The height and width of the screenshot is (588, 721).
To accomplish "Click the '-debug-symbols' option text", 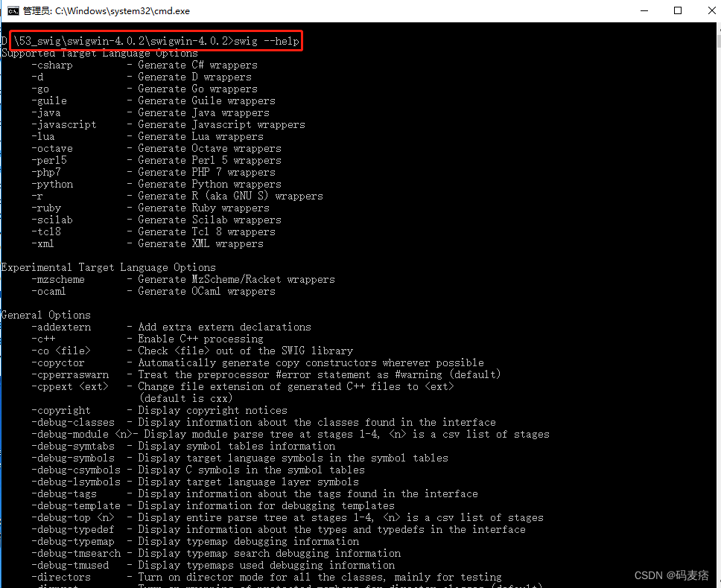I will 73,458.
